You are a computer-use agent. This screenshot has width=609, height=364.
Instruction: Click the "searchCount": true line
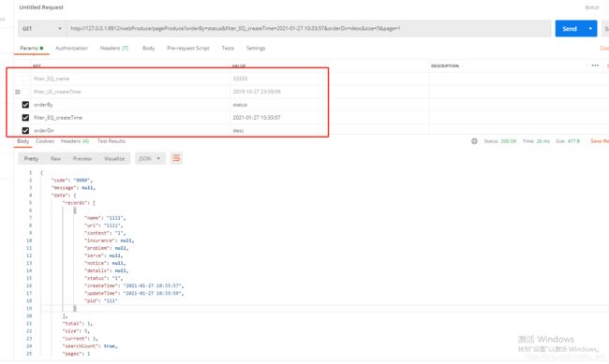90,346
